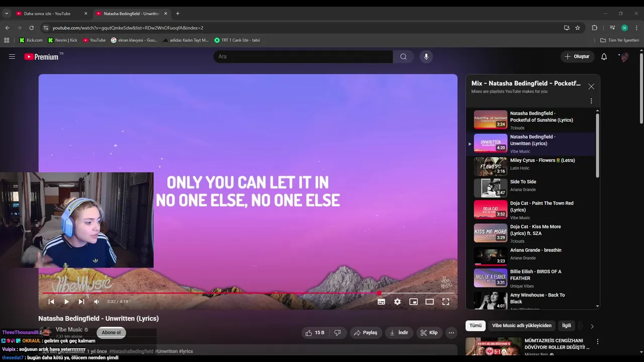The height and width of the screenshot is (362, 644).
Task: Play the paused video
Action: [66, 302]
